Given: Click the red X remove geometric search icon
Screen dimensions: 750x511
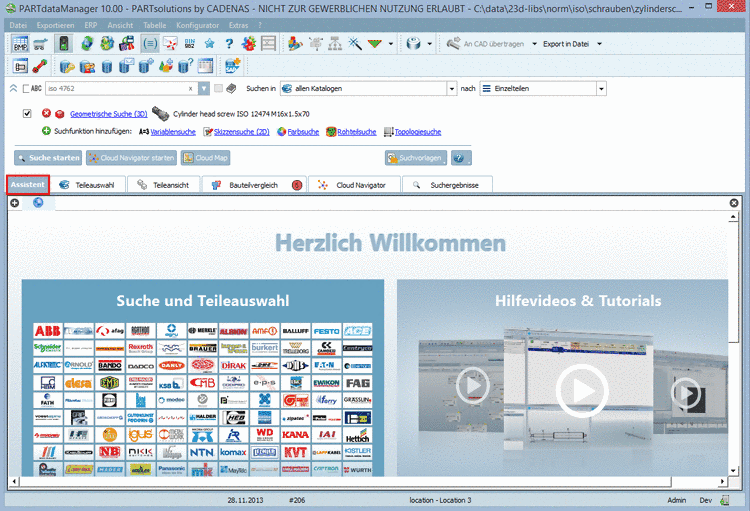Looking at the screenshot, I should 46,113.
